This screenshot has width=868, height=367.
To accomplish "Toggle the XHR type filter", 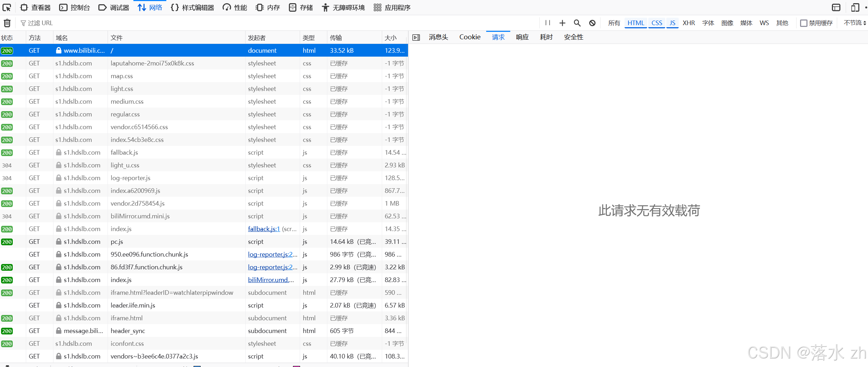I will pyautogui.click(x=689, y=23).
